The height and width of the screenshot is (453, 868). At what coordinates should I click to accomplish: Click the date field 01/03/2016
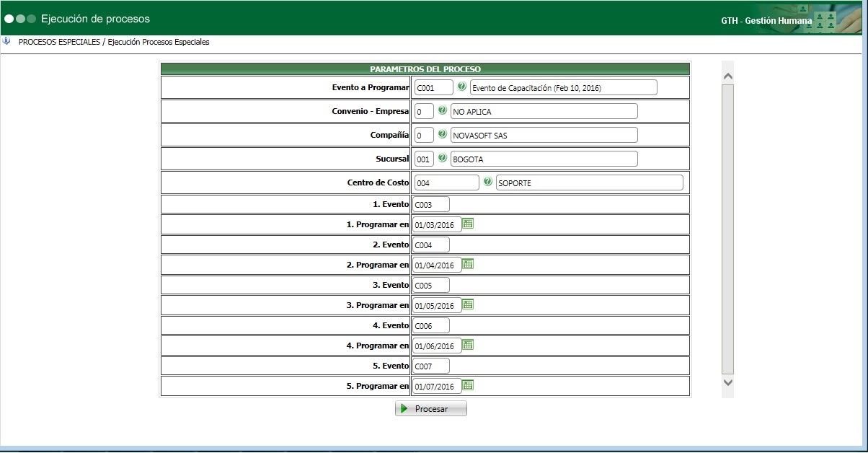coord(437,224)
